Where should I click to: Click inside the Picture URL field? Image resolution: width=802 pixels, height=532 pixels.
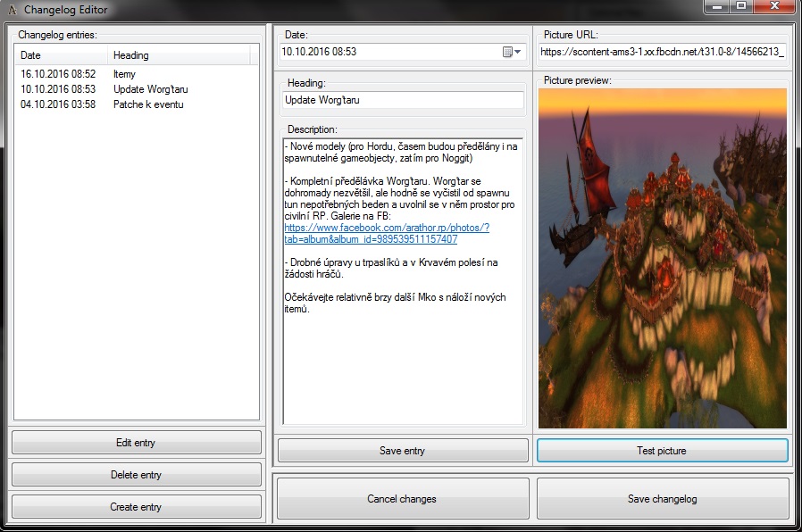tap(662, 53)
